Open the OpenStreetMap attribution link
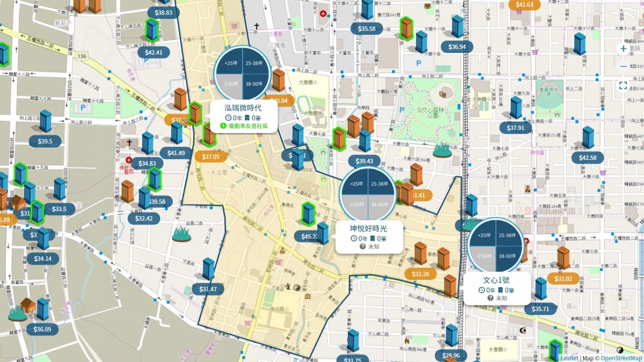This screenshot has width=644, height=362. pos(621,358)
